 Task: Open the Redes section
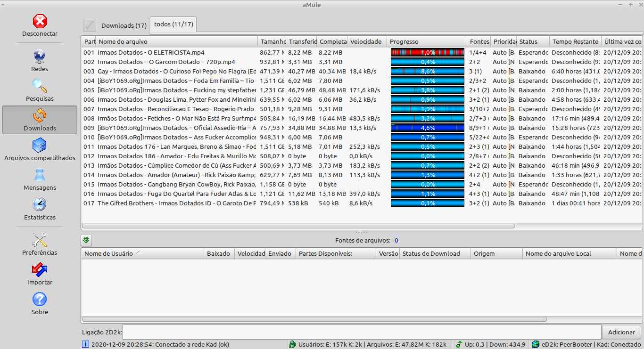tap(40, 57)
